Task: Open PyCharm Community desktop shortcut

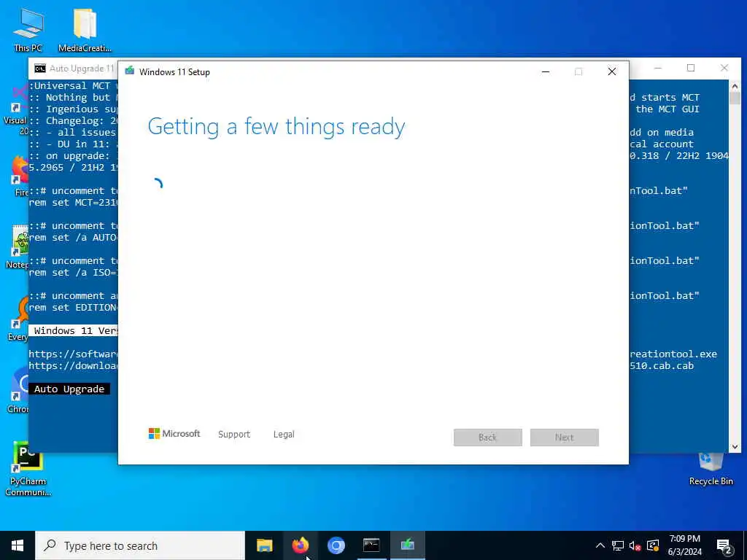Action: point(28,469)
